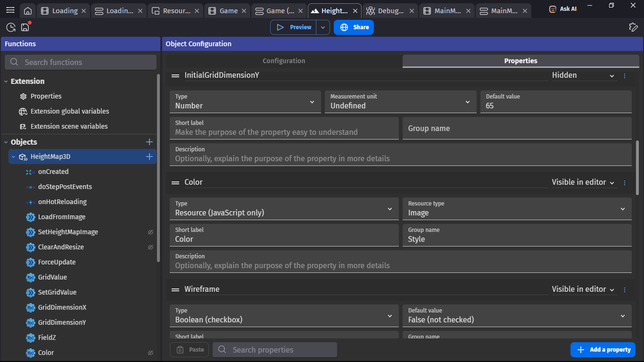644x362 pixels.
Task: Collapse the HeightMap3D tree node
Action: point(13,157)
